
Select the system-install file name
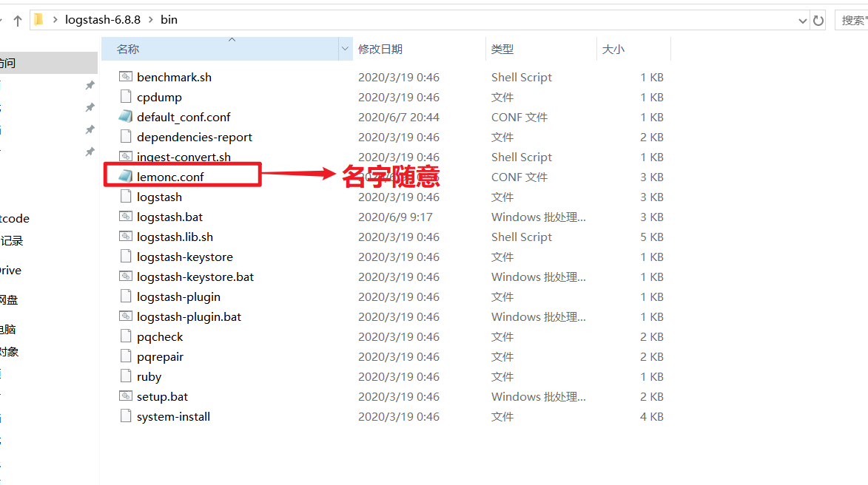pyautogui.click(x=173, y=416)
